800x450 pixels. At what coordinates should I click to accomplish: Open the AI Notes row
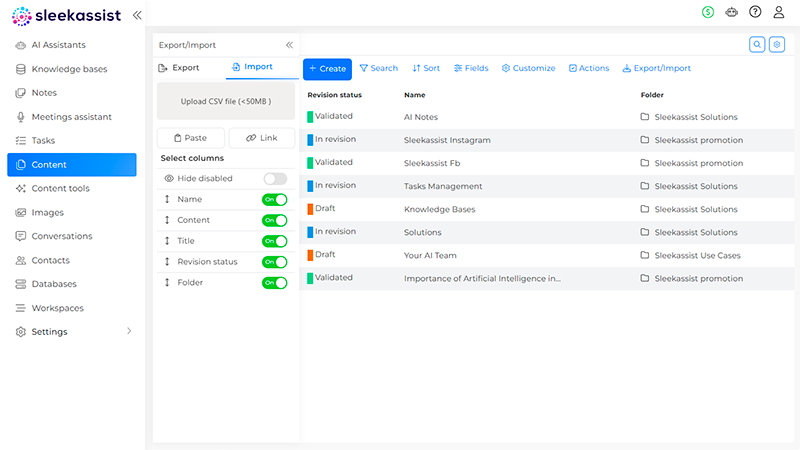(x=546, y=117)
